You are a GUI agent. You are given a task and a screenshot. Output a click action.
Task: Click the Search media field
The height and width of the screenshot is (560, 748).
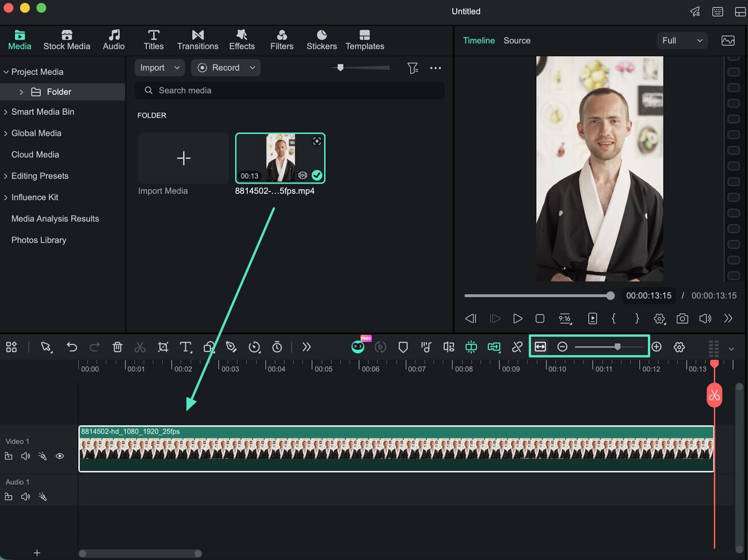pos(289,90)
